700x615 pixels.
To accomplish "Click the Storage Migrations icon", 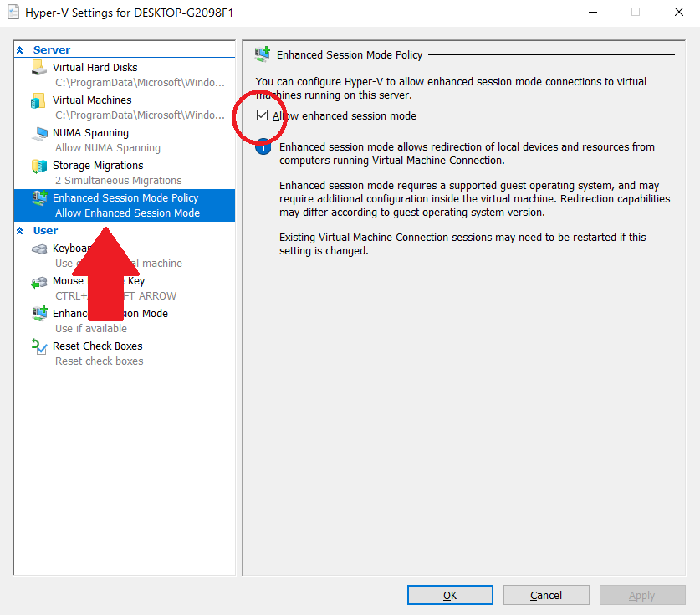I will point(39,166).
